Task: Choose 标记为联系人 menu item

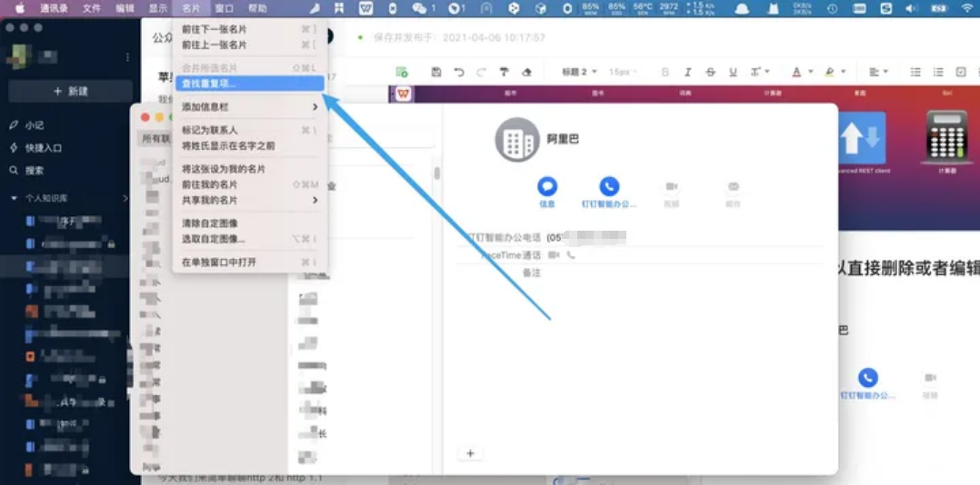Action: tap(249, 130)
